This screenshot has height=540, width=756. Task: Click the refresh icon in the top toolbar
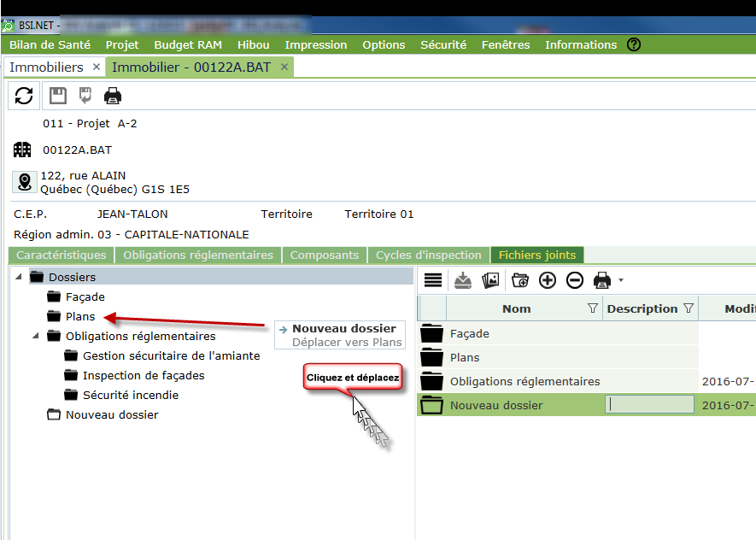[x=24, y=96]
